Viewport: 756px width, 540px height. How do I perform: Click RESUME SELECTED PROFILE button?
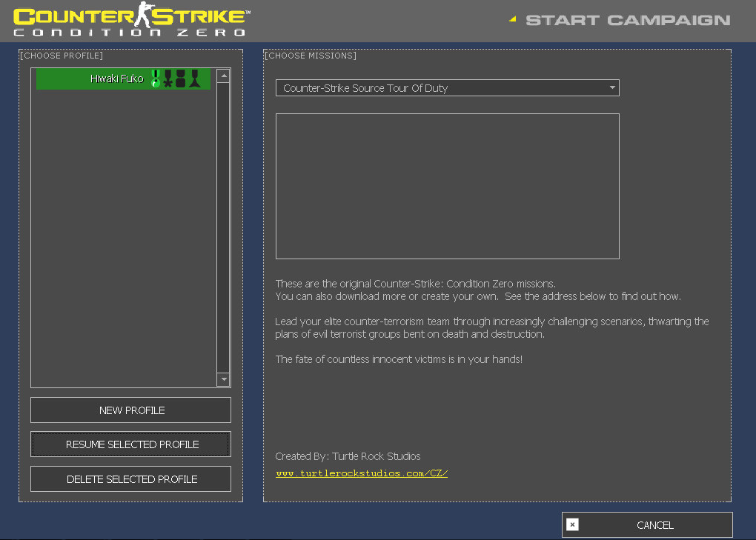pos(130,444)
